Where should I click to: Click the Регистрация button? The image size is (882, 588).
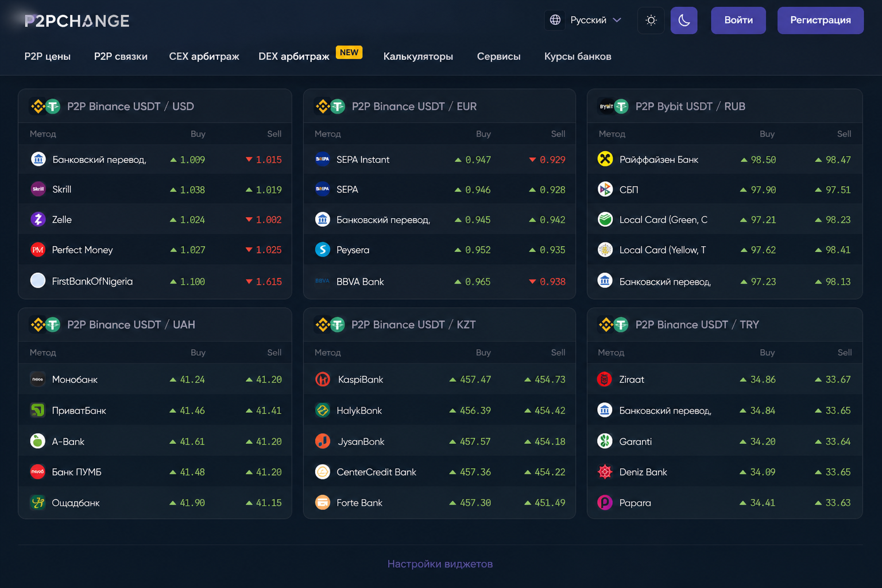pyautogui.click(x=821, y=21)
